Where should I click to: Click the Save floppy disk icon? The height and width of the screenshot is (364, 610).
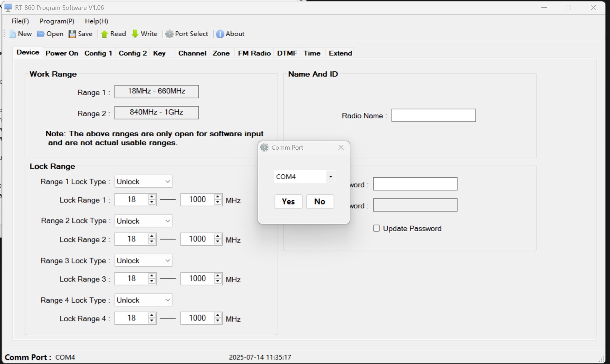pos(72,34)
